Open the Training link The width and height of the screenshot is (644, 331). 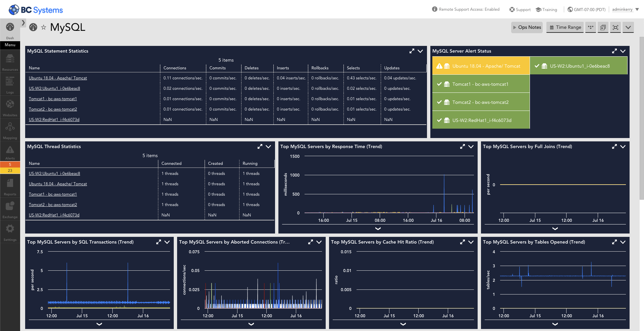(x=546, y=10)
